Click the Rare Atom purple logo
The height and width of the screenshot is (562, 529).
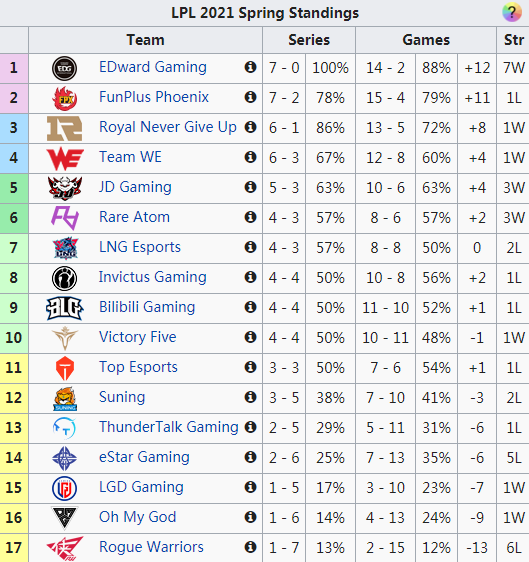(x=65, y=218)
